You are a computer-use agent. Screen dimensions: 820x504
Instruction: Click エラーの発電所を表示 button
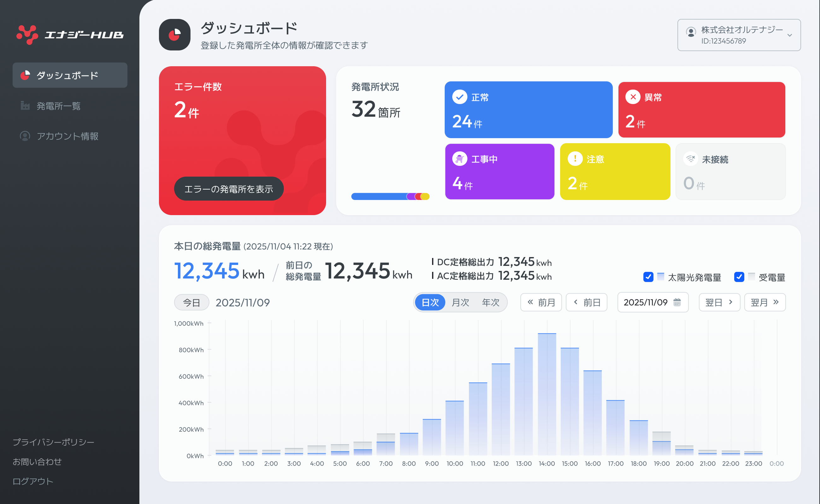coord(229,189)
